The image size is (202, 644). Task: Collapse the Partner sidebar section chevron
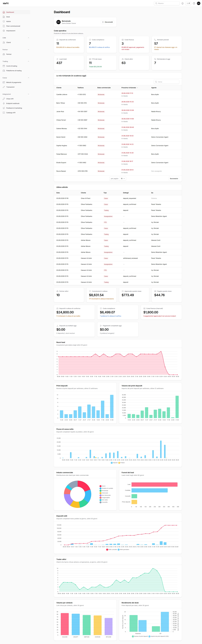[x=29, y=50]
